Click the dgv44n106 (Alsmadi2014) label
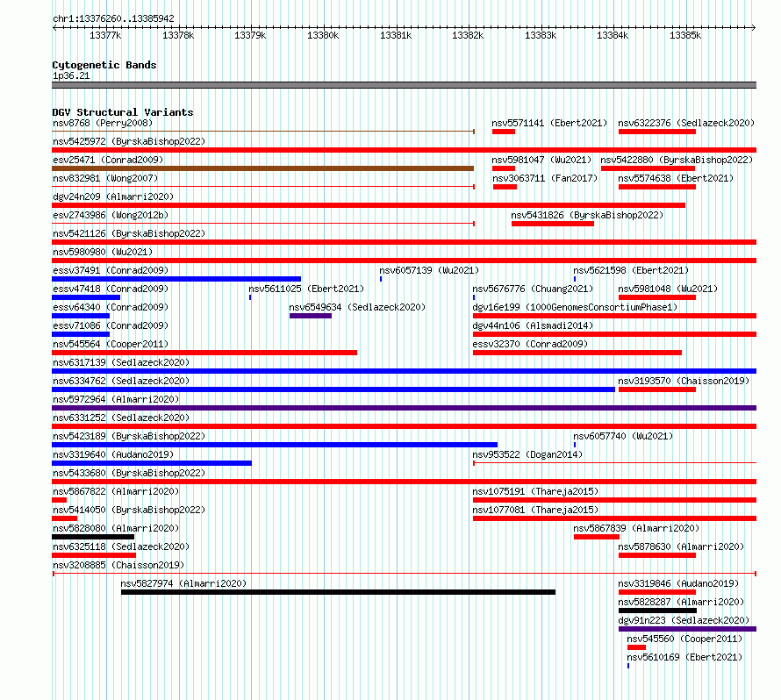Image resolution: width=781 pixels, height=700 pixels. tap(533, 325)
